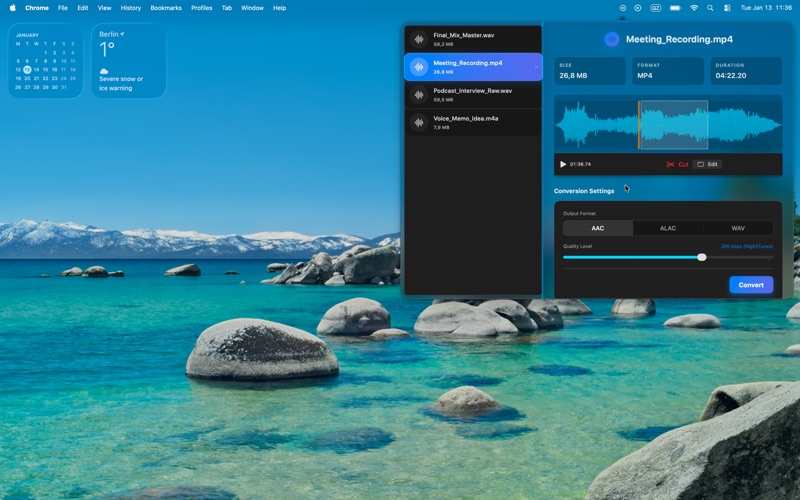Click the Severe snow or ice warning text
Screen dimensions: 800x500
pyautogui.click(x=121, y=84)
